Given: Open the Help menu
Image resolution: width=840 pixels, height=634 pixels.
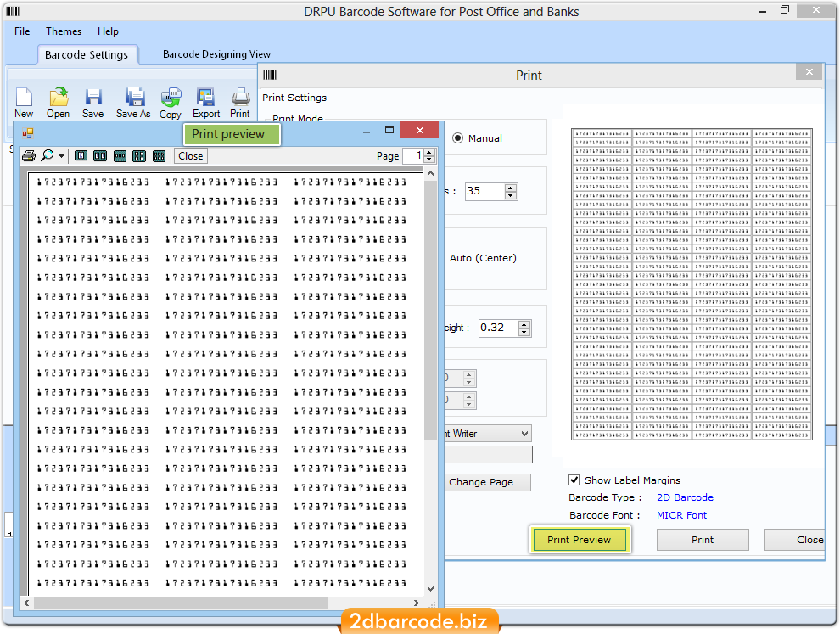Looking at the screenshot, I should [x=108, y=31].
